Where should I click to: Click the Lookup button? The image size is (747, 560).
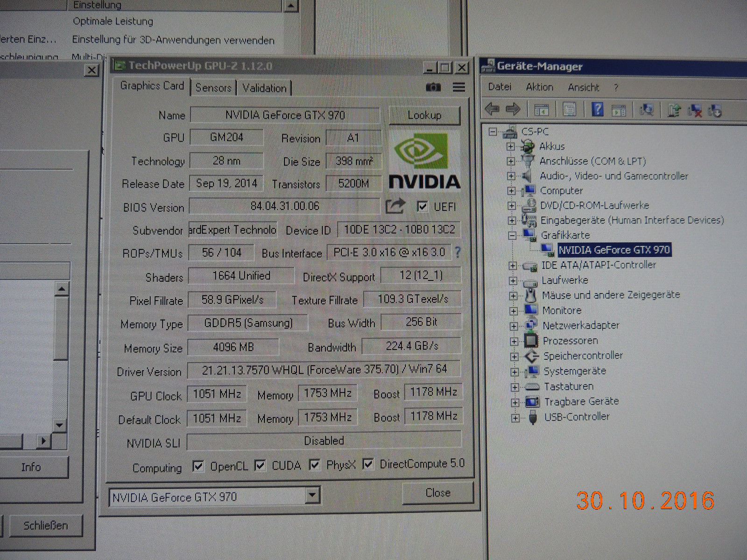tap(424, 115)
